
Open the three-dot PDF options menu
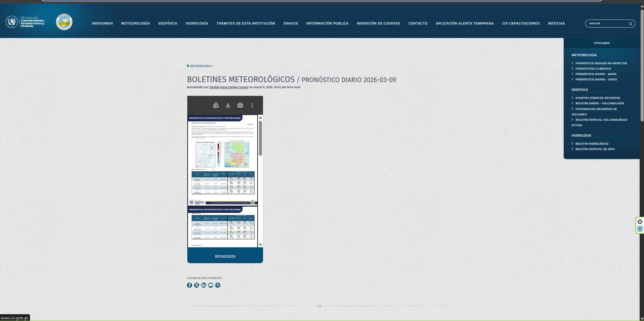tap(252, 105)
